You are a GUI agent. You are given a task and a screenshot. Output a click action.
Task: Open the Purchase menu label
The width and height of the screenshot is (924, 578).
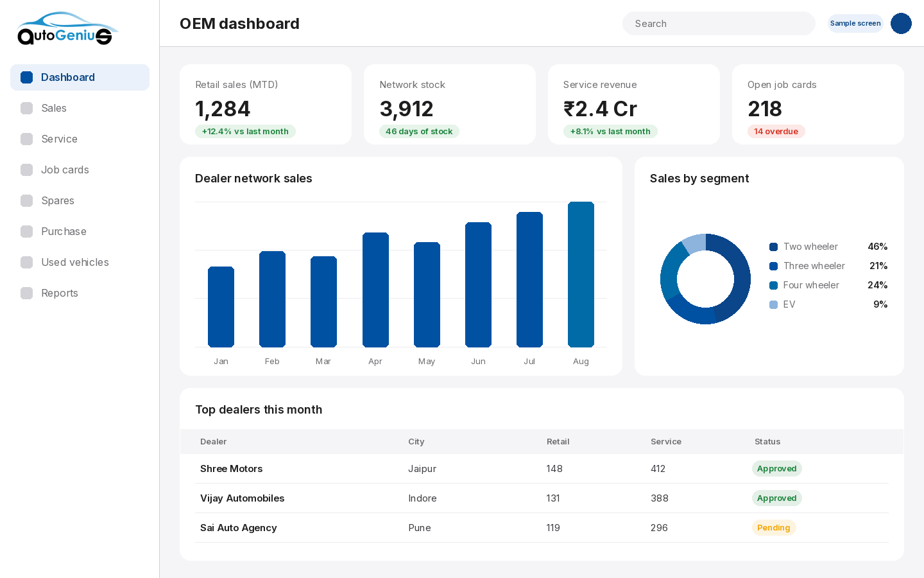64,232
